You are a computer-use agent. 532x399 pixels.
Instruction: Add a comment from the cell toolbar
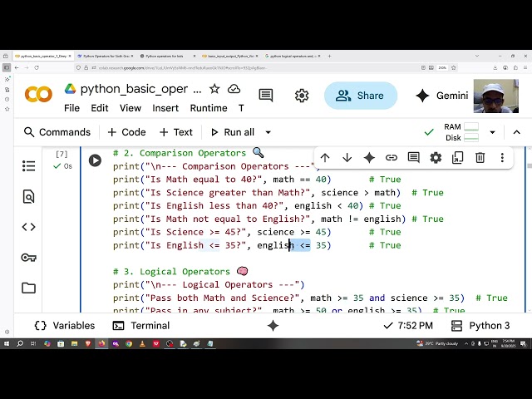coord(414,157)
